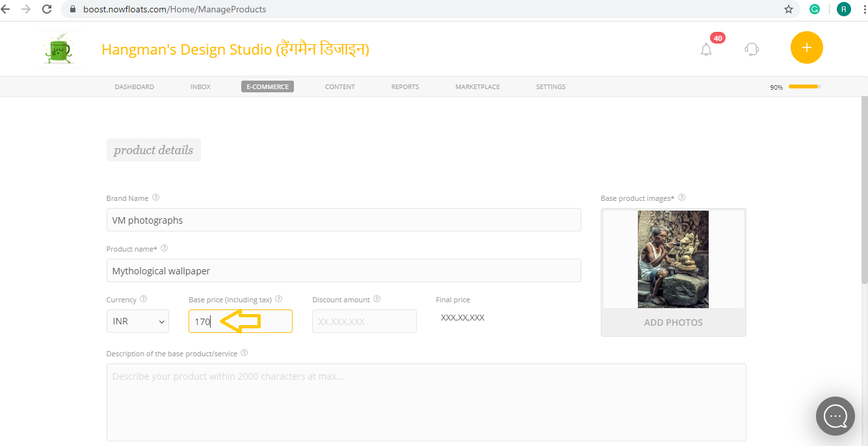Click the help icon beside Brand Name
Viewport: 868px width, 446px height.
pyautogui.click(x=155, y=198)
